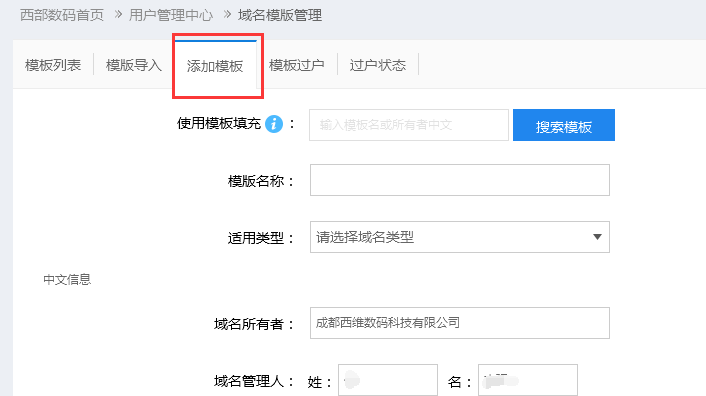Viewport: 706px width, 396px height.
Task: Click the 姓 surname input field
Action: [x=388, y=381]
